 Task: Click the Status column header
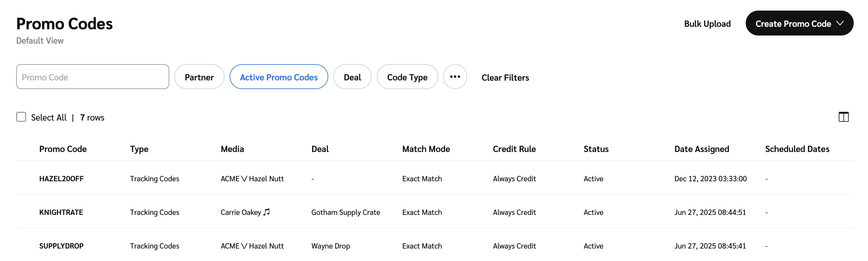596,149
